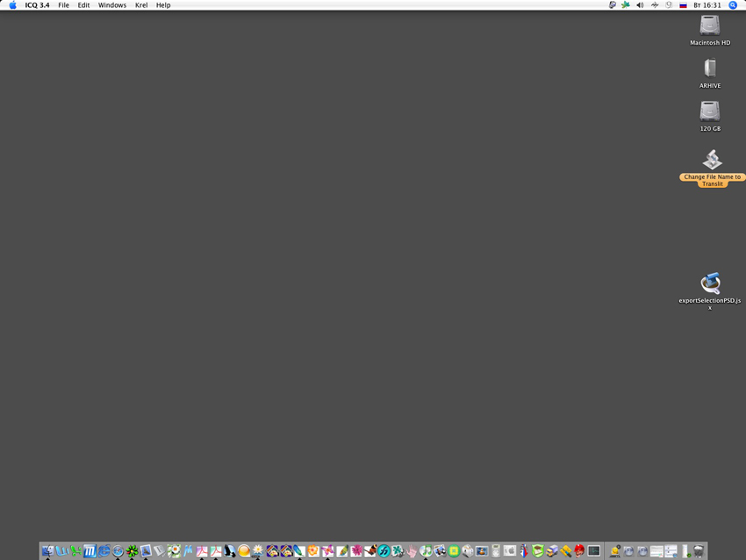Open Microsoft Excel green X Dock icon
Image resolution: width=746 pixels, height=560 pixels.
pyautogui.click(x=76, y=551)
